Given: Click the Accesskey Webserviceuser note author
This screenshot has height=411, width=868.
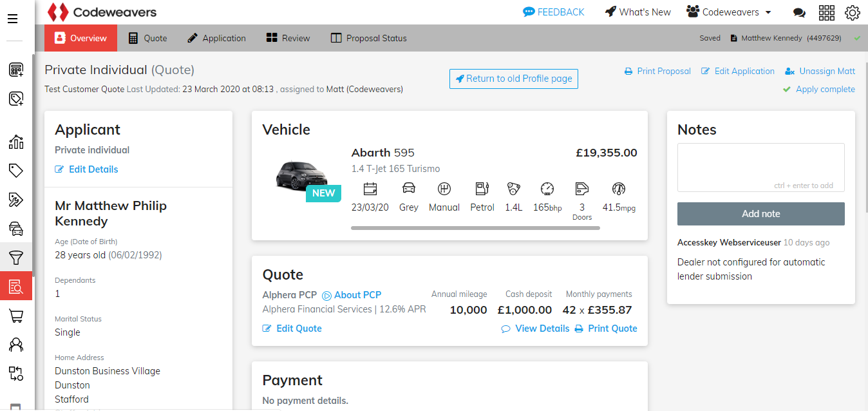Looking at the screenshot, I should (x=729, y=243).
